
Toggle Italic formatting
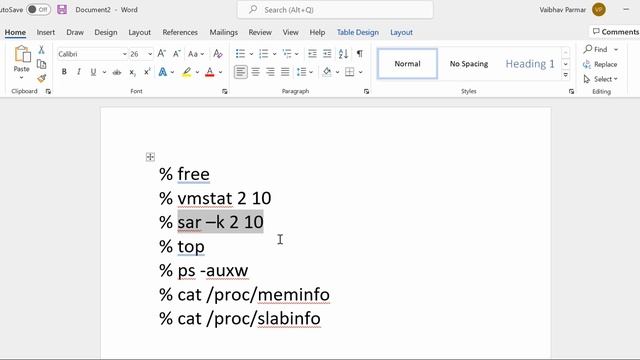pos(79,72)
